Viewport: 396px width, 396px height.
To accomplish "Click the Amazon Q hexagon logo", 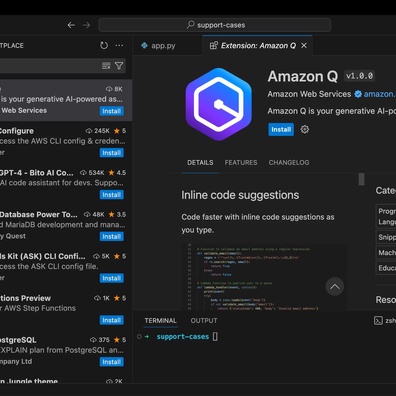I will (x=219, y=104).
